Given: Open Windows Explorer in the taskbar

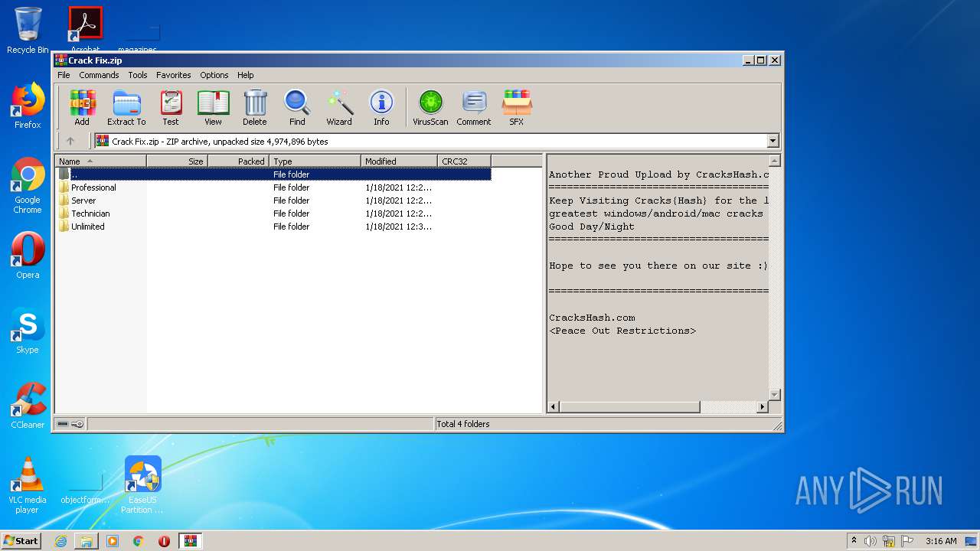Looking at the screenshot, I should [87, 541].
